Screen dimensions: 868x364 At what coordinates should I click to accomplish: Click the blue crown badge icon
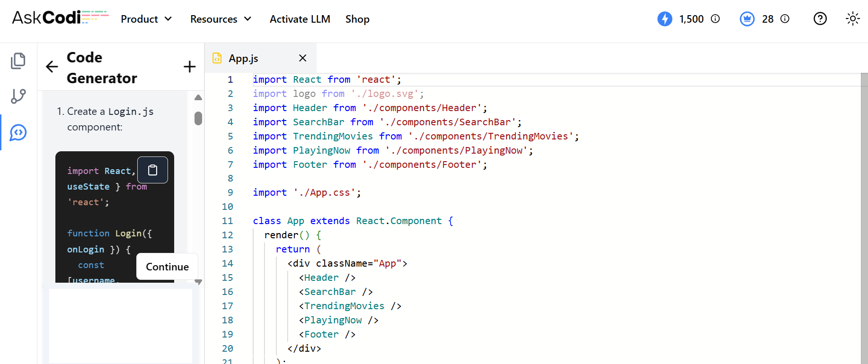[x=747, y=19]
